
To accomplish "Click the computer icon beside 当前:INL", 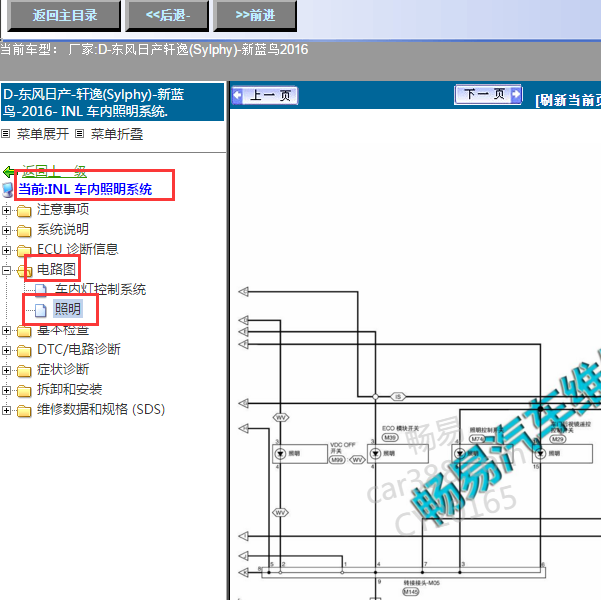I will tap(7, 191).
